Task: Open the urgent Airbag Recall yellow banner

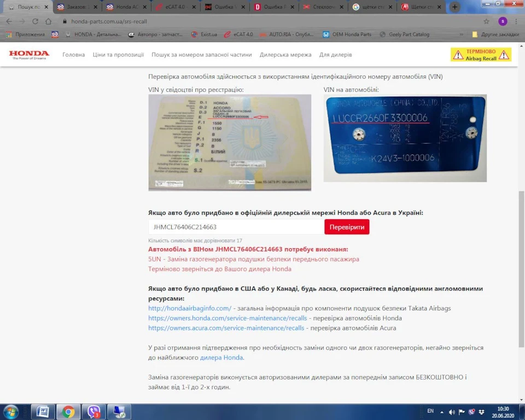Action: (481, 55)
